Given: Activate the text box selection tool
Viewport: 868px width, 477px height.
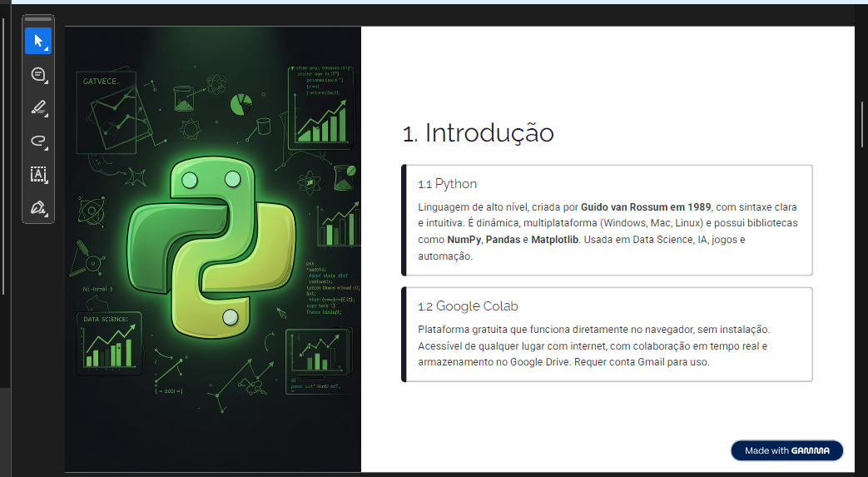Looking at the screenshot, I should pyautogui.click(x=38, y=175).
